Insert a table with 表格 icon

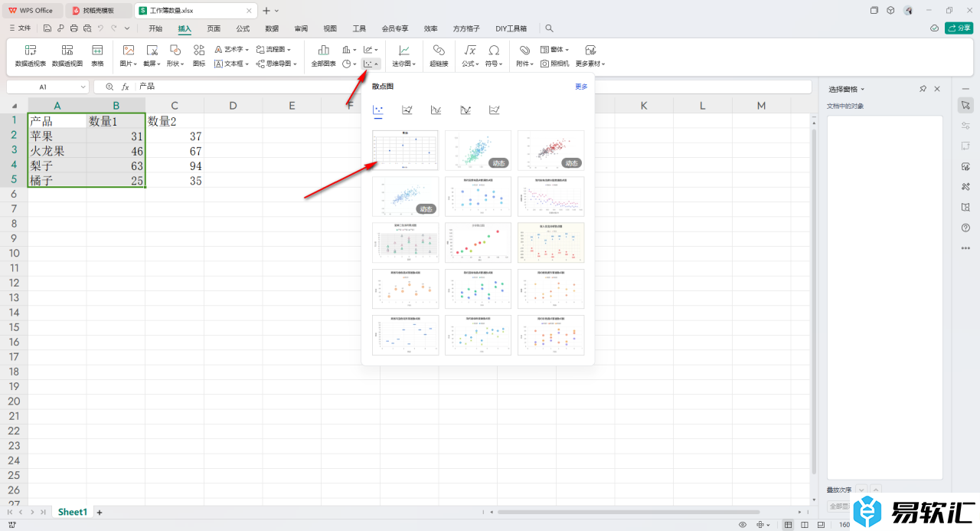(x=97, y=55)
